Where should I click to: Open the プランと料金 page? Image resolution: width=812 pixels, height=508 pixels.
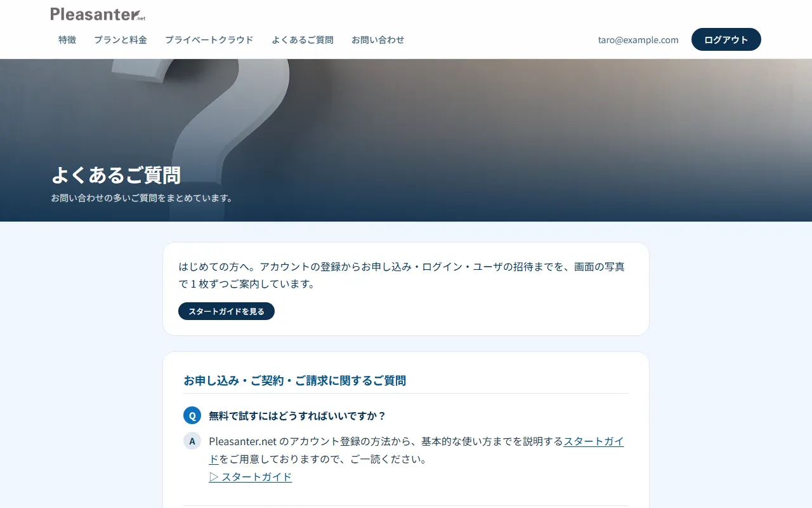(121, 39)
